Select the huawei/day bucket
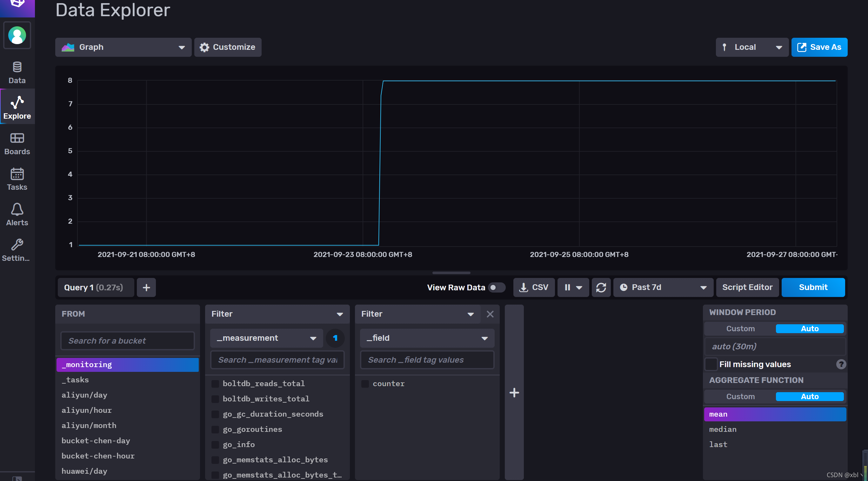 click(127, 471)
